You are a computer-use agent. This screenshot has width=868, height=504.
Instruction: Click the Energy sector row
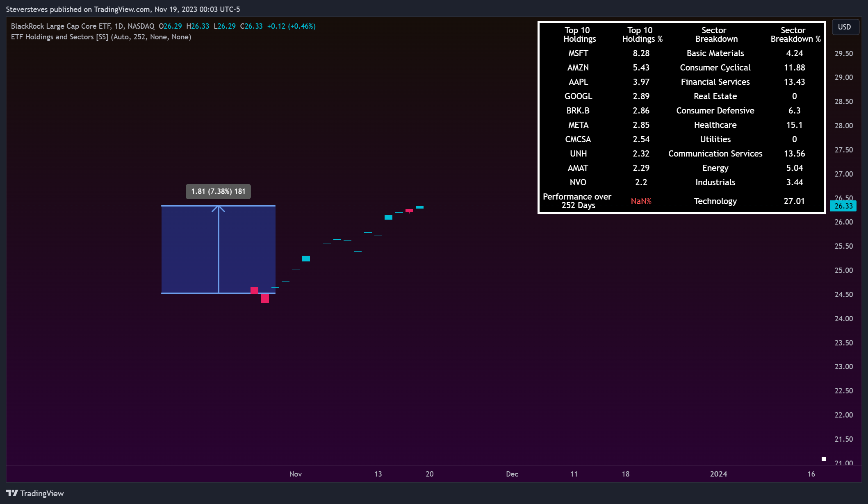[715, 168]
